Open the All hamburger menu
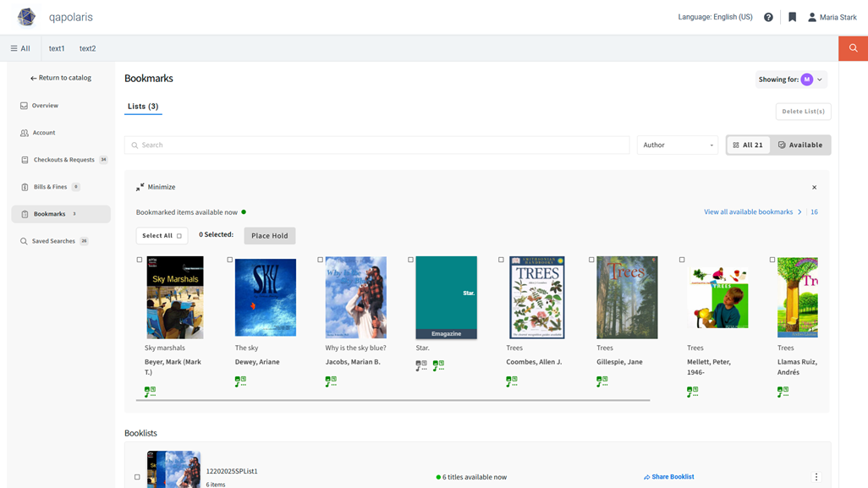Image resolution: width=868 pixels, height=488 pixels. (x=20, y=48)
